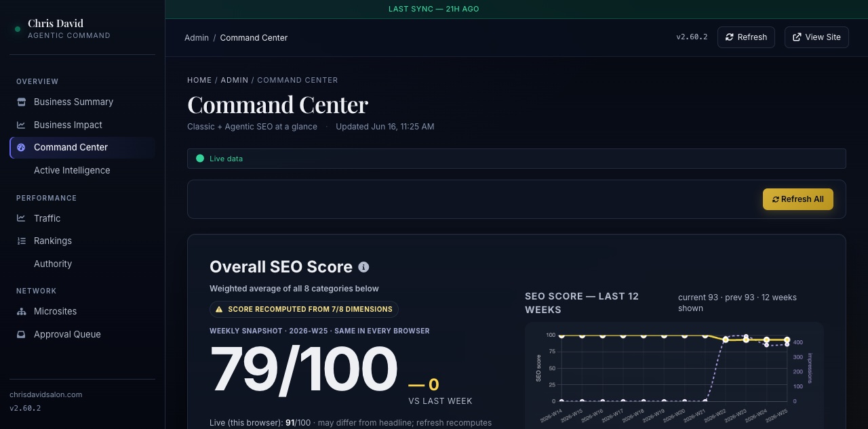Click the 2026-W22 yellow data point
The height and width of the screenshot is (429, 868).
[726, 340]
